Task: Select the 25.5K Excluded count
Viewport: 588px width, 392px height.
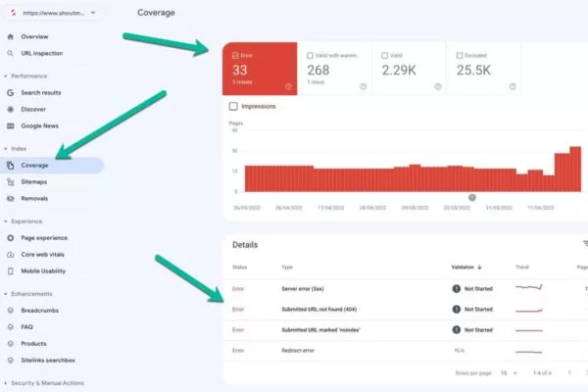Action: [473, 71]
